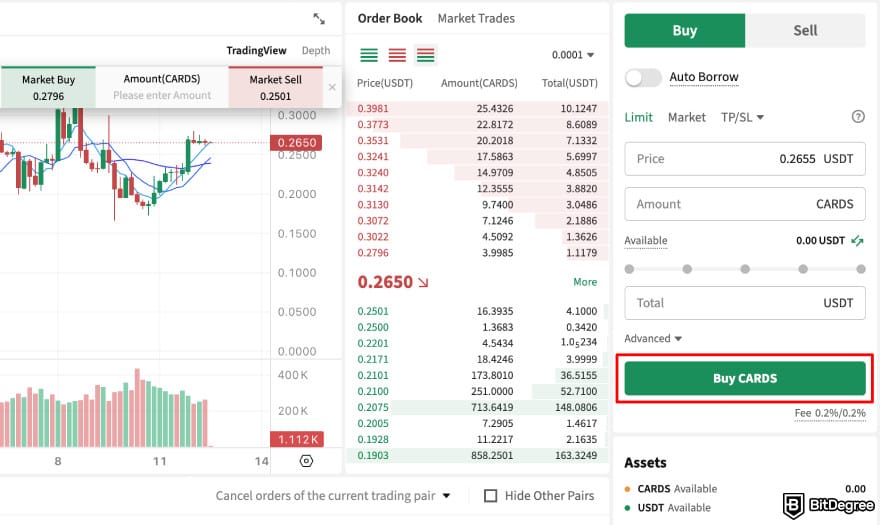Select the Buy tab
The image size is (880, 525).
coord(685,30)
